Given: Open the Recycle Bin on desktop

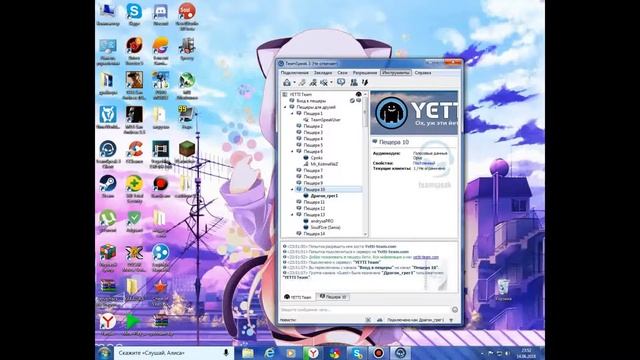Looking at the screenshot, I should (x=503, y=289).
